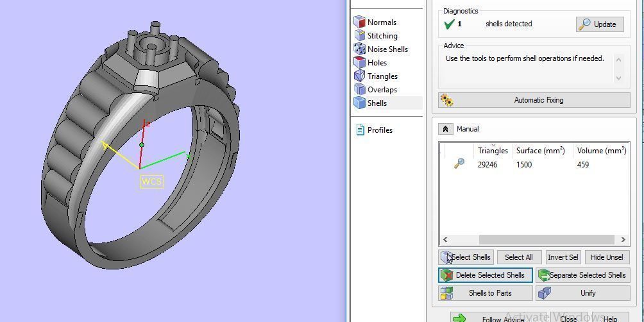This screenshot has width=644, height=322.
Task: Sort by the Triangles column header
Action: click(493, 151)
